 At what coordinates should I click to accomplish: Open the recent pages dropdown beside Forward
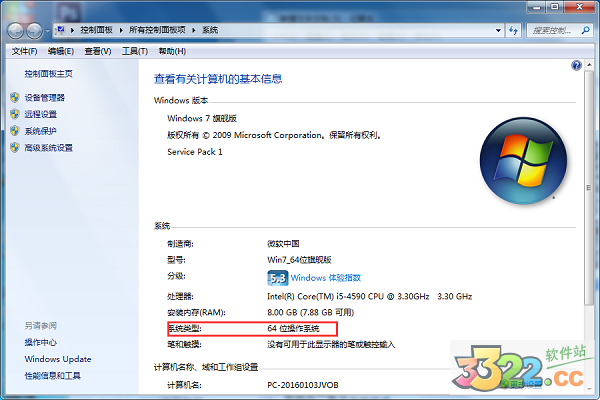(x=47, y=31)
